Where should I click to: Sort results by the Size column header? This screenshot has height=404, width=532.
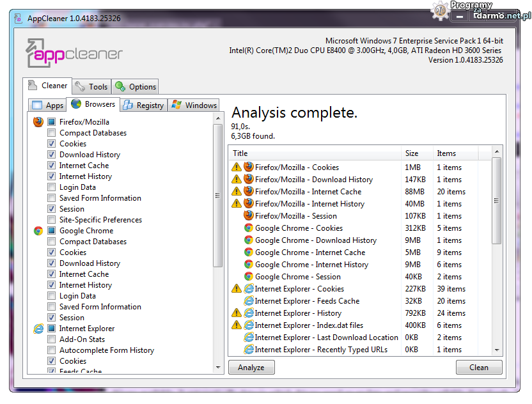point(411,153)
